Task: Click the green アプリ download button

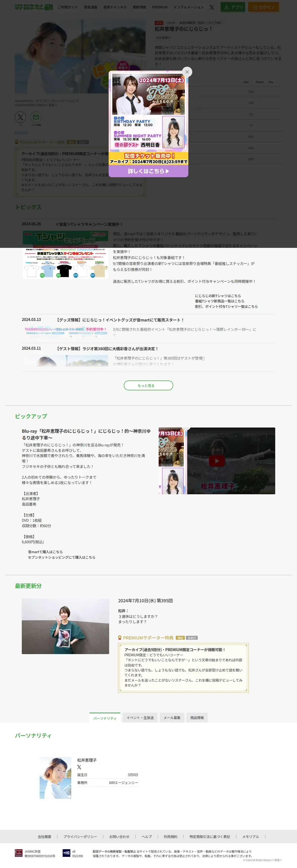Action: tap(233, 7)
